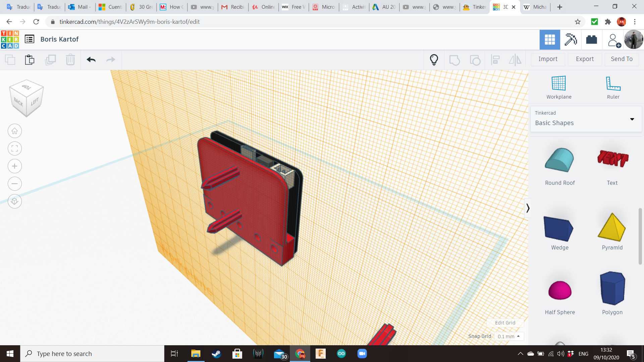Toggle show hidden objects with lightbulb
Viewport: 644px width, 362px height.
tap(434, 60)
